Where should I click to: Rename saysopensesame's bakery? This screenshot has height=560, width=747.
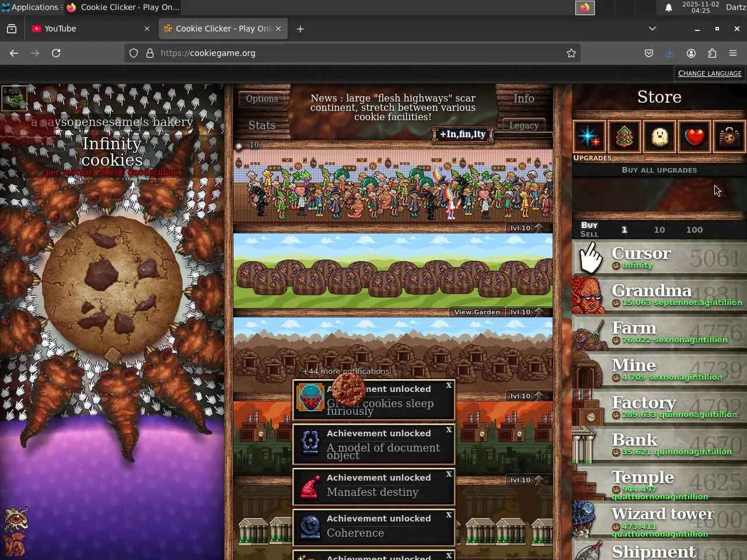pos(112,122)
